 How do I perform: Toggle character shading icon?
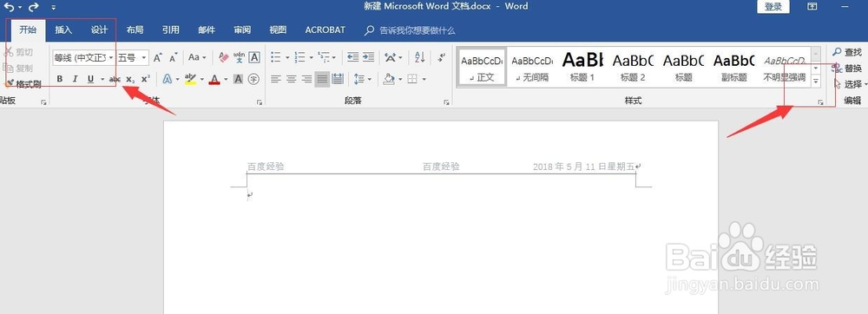(239, 79)
